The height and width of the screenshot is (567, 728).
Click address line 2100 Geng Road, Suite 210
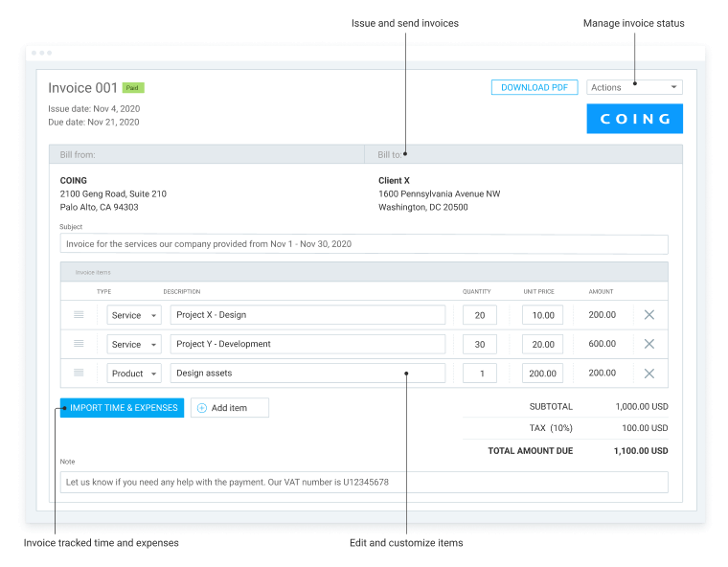pos(113,193)
